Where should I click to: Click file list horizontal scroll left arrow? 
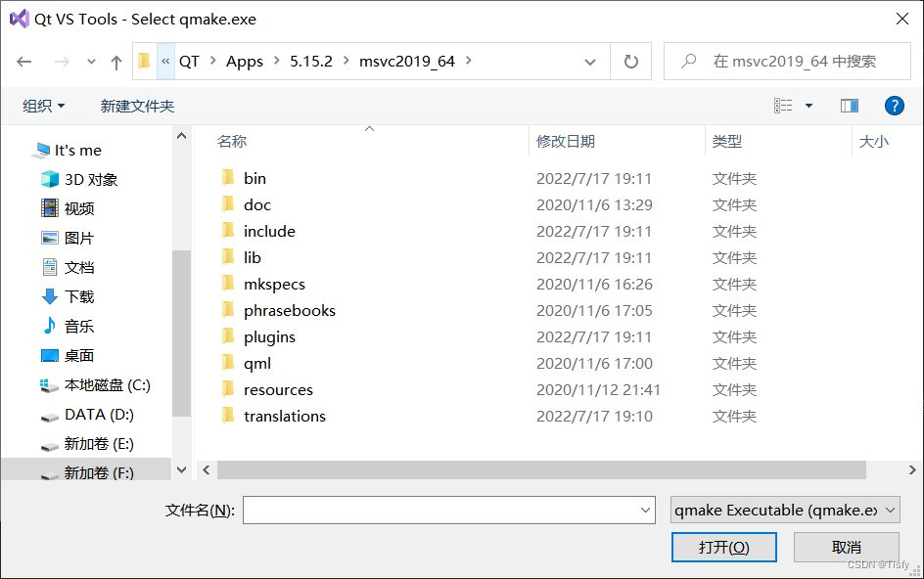coord(207,469)
